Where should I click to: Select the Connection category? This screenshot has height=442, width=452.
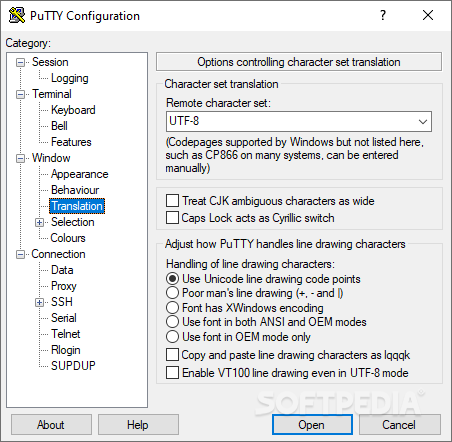[x=58, y=254]
